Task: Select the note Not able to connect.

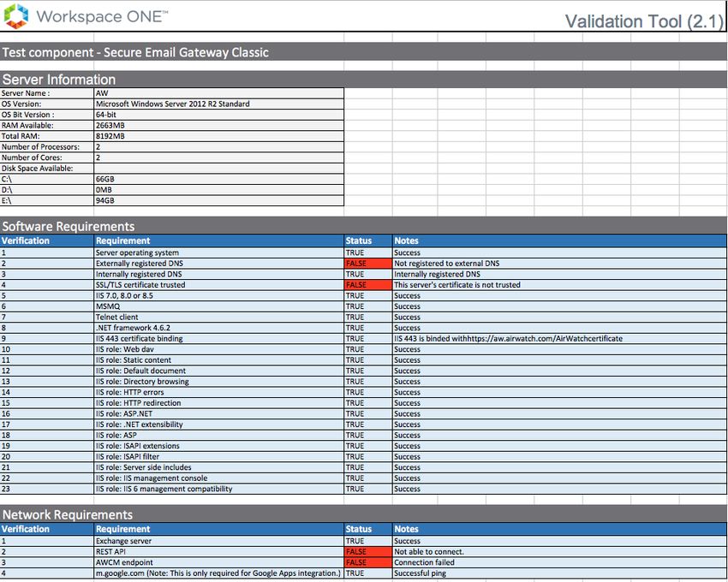Action: click(559, 551)
